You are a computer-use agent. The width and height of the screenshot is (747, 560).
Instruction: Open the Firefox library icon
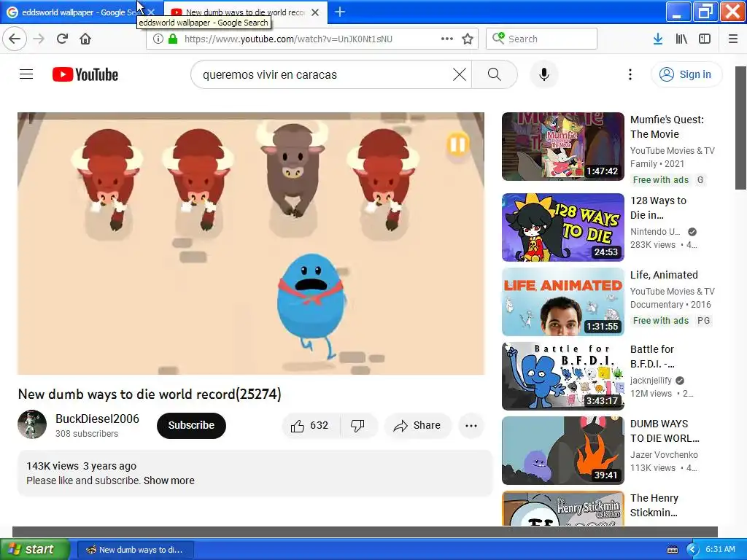(681, 39)
